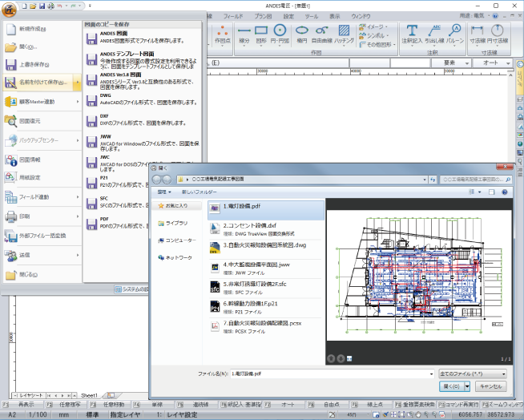Viewport: 524px width, 420px height.
Task: Open the 顧客Master連動 menu entry
Action: 42,102
